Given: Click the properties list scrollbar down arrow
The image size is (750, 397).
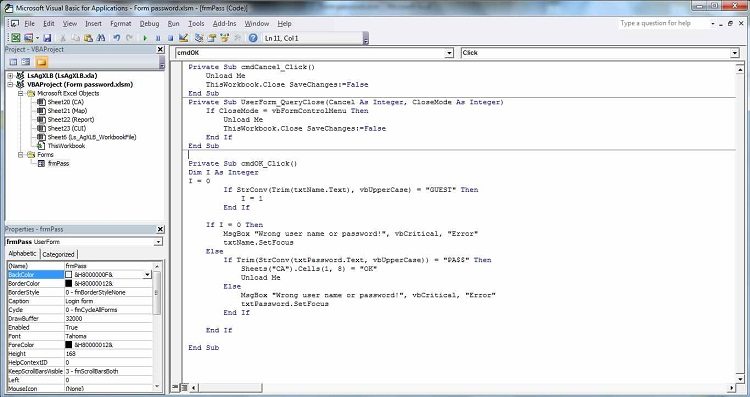Looking at the screenshot, I should coord(157,386).
